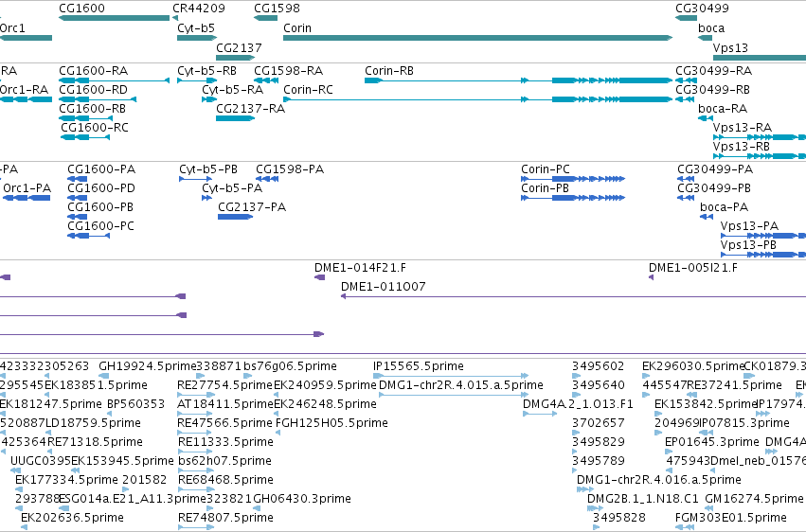Click the Corin-RC transcript
This screenshot has height=532, width=806.
[x=478, y=99]
